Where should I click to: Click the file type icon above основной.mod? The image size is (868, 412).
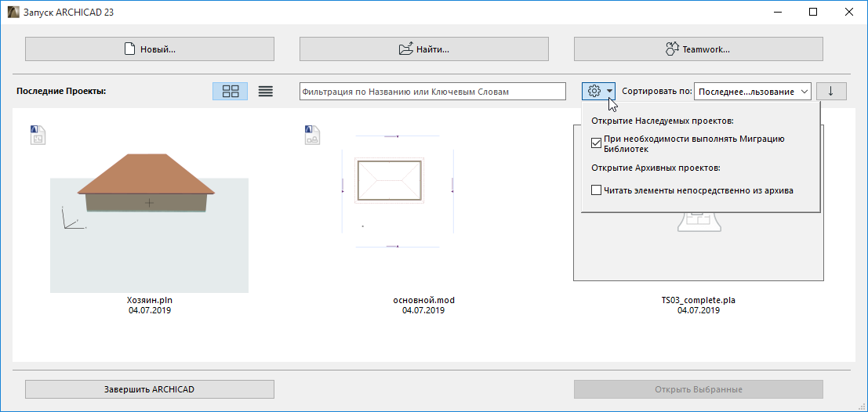click(312, 136)
